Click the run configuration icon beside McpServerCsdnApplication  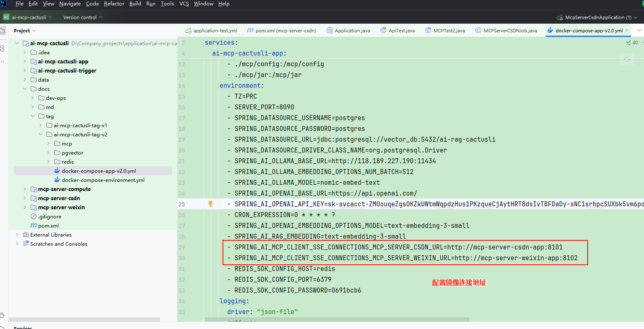coord(560,17)
